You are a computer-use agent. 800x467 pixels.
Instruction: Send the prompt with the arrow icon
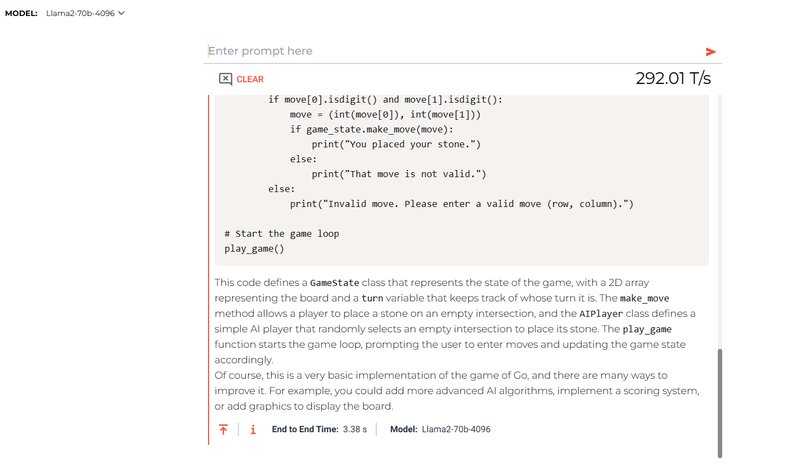click(711, 51)
